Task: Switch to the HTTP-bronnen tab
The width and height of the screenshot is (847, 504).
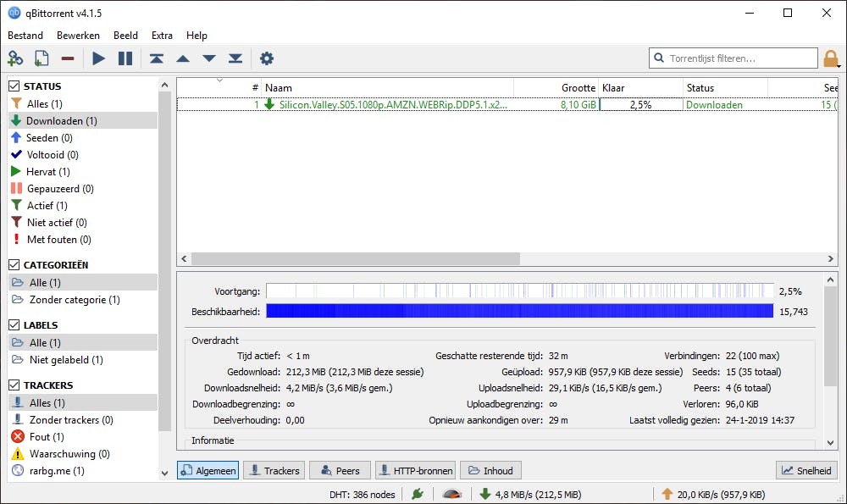Action: (415, 470)
